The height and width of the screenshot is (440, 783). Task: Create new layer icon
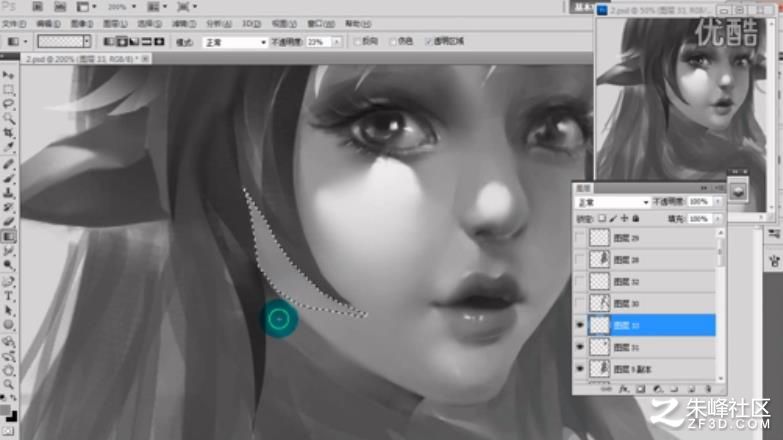pyautogui.click(x=692, y=389)
